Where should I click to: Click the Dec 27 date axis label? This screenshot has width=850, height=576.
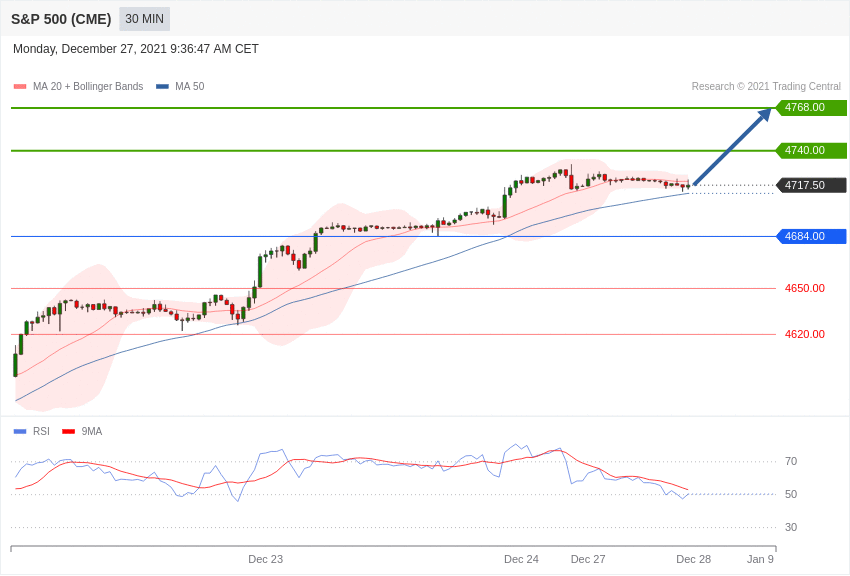click(588, 559)
